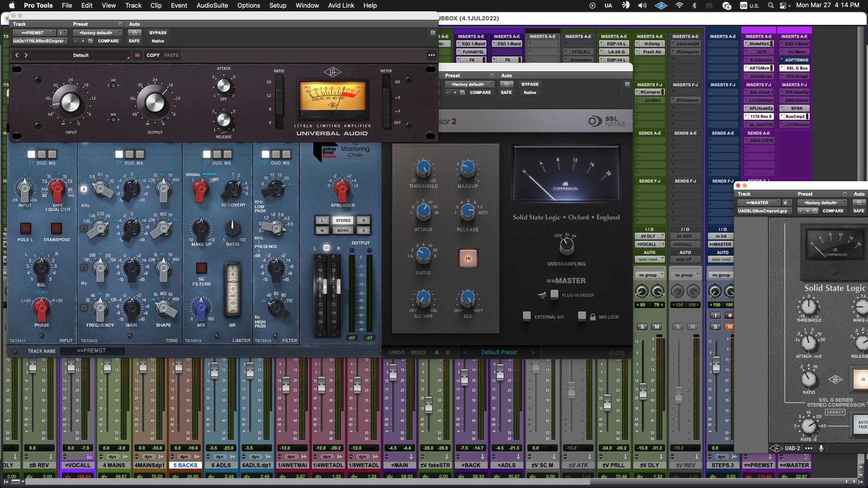Open the Default preset name dropdown in 1176 plug-in
Viewport: 868px width, 488px height.
click(81, 55)
